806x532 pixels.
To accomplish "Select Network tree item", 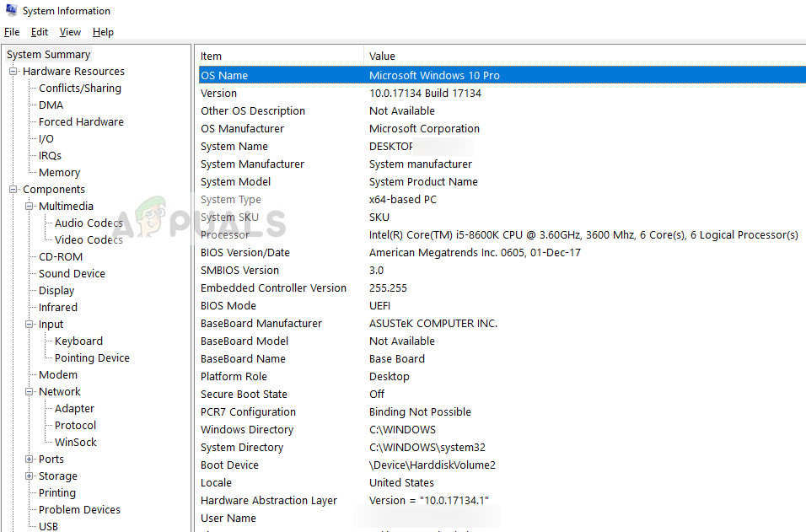I will pyautogui.click(x=60, y=392).
